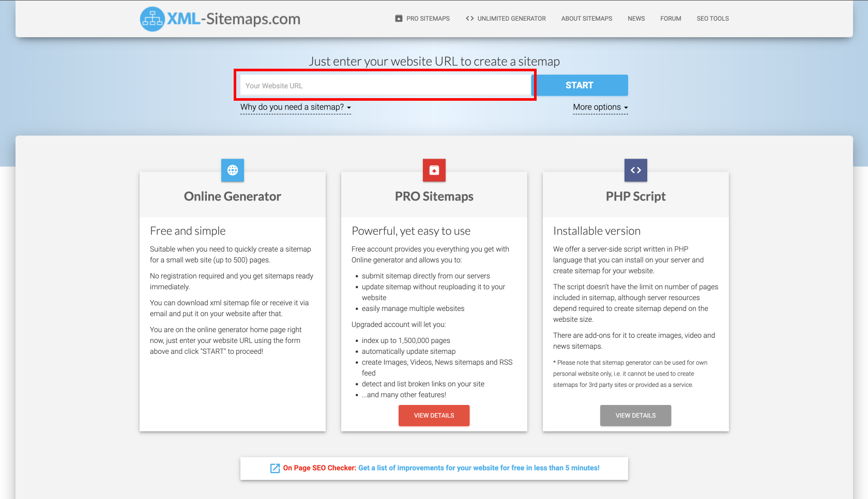Click red VIEW DETAILS under PRO Sitemaps
The width and height of the screenshot is (868, 499).
click(434, 416)
